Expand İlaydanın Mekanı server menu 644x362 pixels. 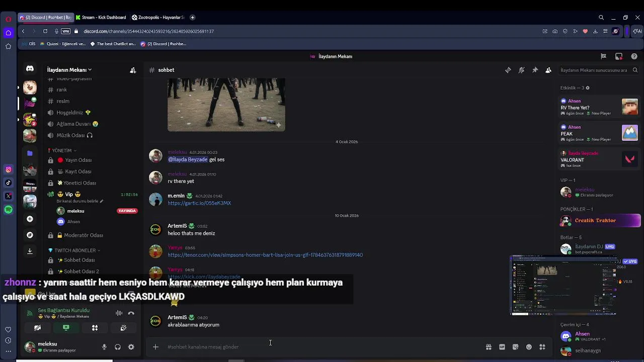(69, 70)
